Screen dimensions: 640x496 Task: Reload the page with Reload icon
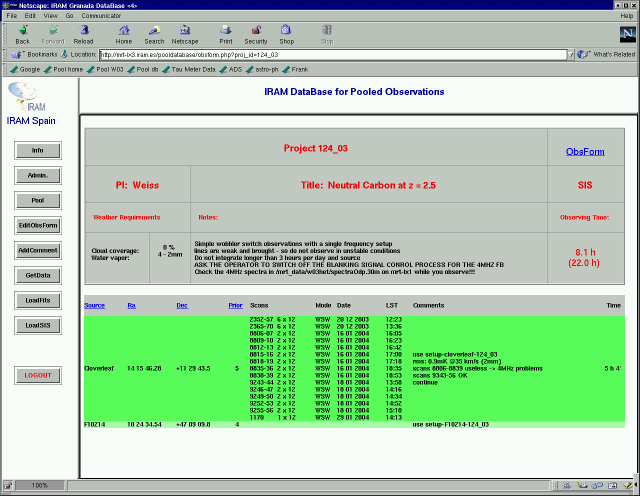83,34
